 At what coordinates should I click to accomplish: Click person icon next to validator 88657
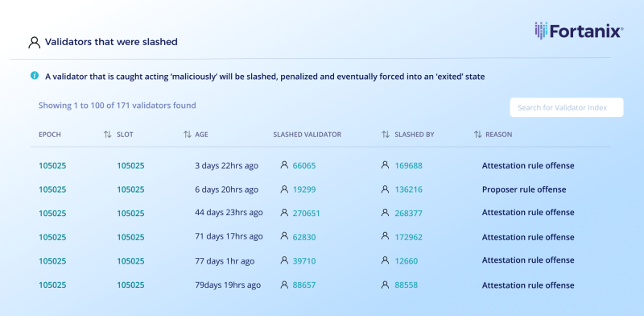click(x=284, y=285)
